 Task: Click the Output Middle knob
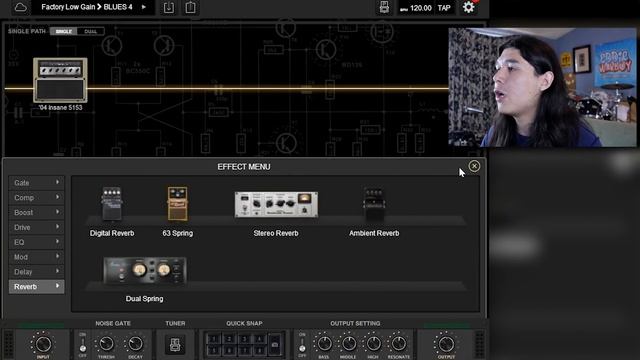[349, 344]
